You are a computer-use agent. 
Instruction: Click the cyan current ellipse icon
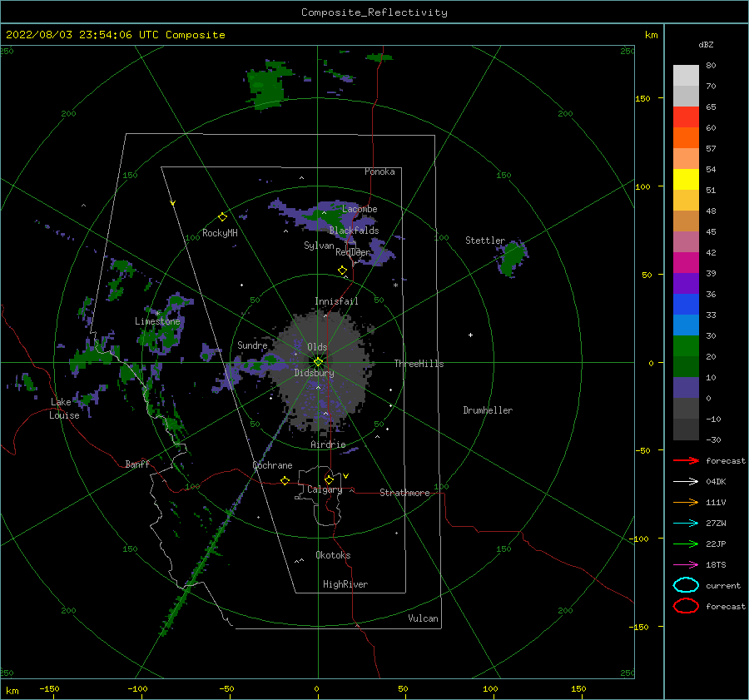pyautogui.click(x=686, y=585)
